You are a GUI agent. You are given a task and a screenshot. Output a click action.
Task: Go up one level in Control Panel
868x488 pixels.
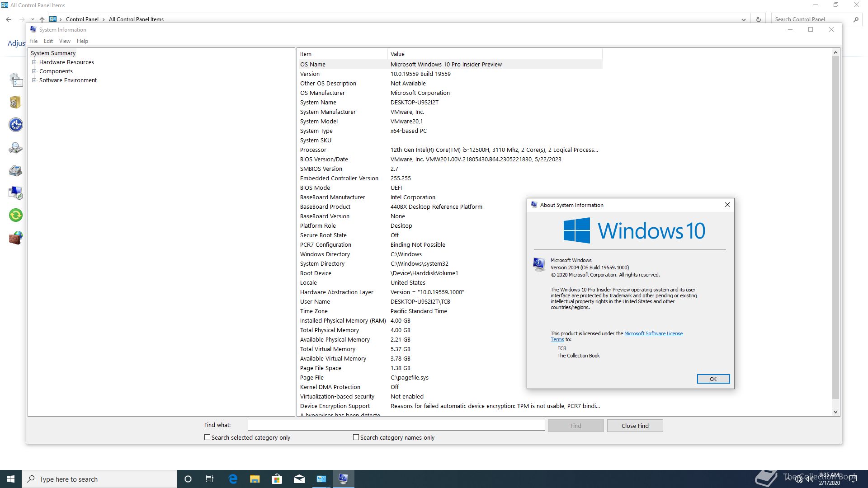42,19
